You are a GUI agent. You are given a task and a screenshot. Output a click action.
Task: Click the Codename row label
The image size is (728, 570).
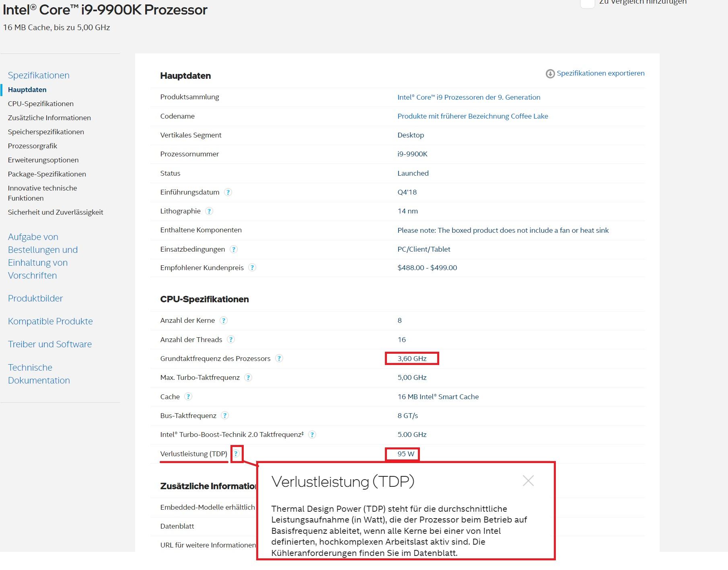pyautogui.click(x=177, y=116)
